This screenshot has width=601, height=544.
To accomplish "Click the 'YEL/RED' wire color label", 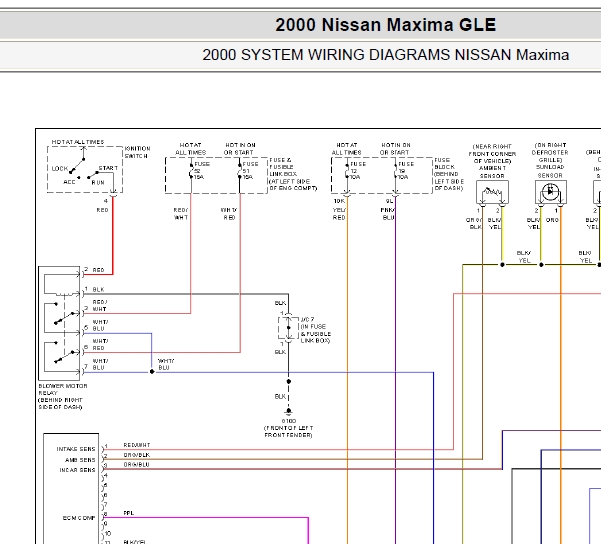I will pyautogui.click(x=339, y=214).
